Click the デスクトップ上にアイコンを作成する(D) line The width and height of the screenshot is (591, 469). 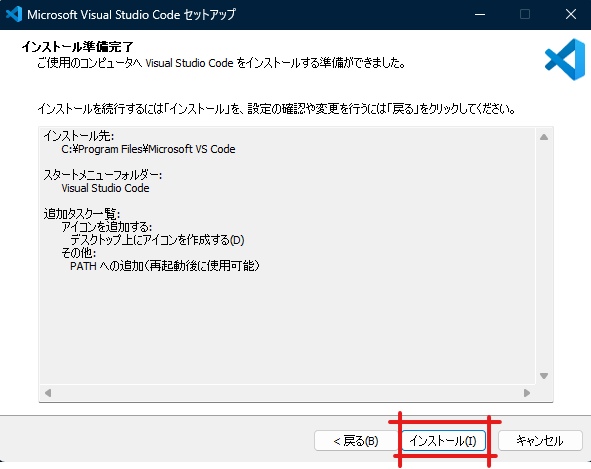pos(157,240)
